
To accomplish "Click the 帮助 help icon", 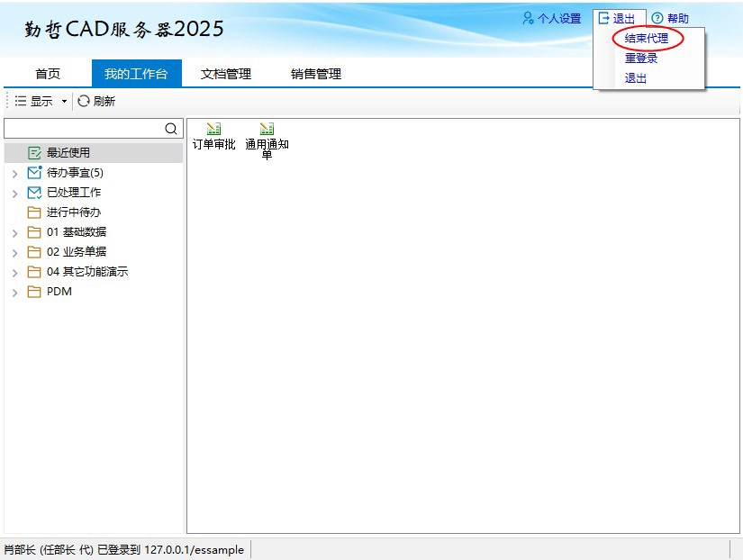I will 657,18.
